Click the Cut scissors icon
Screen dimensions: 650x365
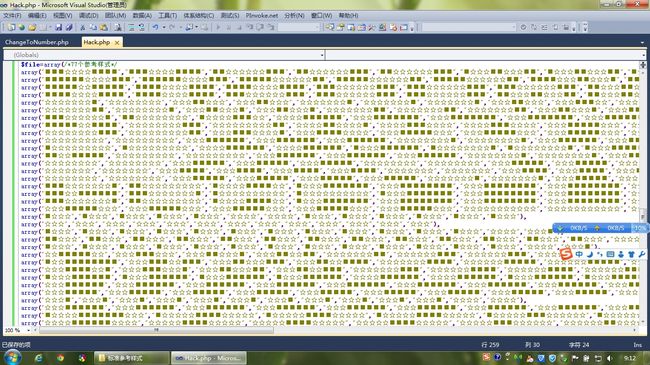coord(82,27)
